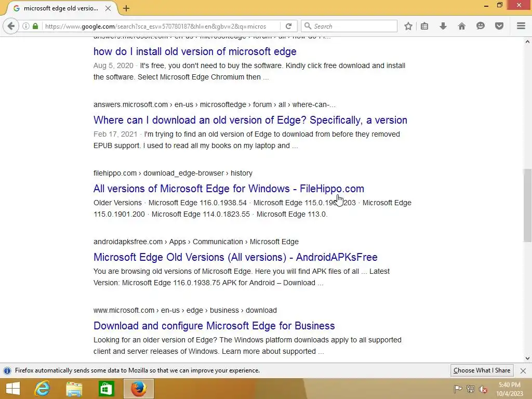Save page to Pocket icon

point(499,26)
